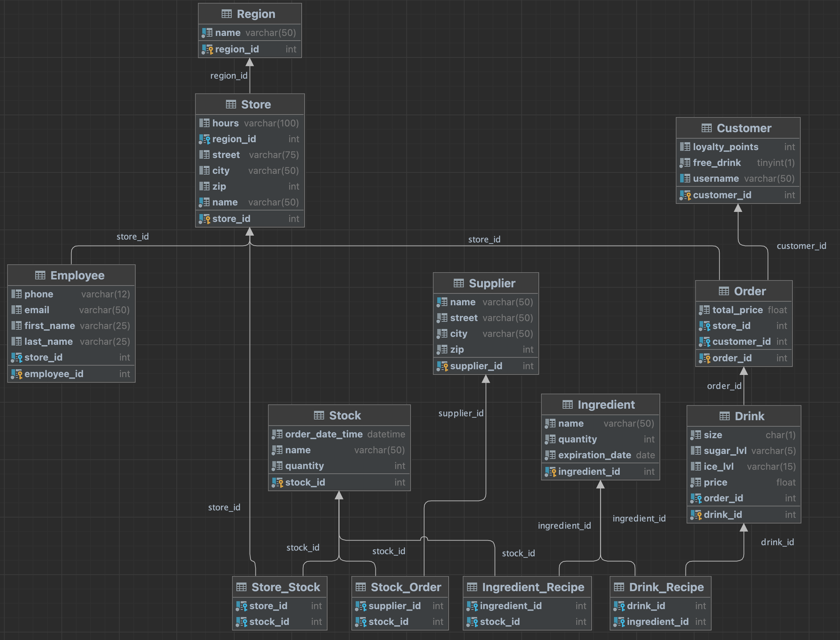The width and height of the screenshot is (840, 640).
Task: Click the Customer table header icon
Action: click(706, 128)
